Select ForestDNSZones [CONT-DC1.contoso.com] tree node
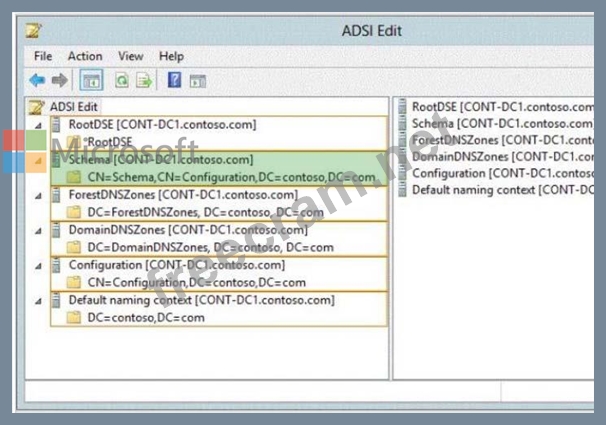This screenshot has width=606, height=425. point(183,195)
